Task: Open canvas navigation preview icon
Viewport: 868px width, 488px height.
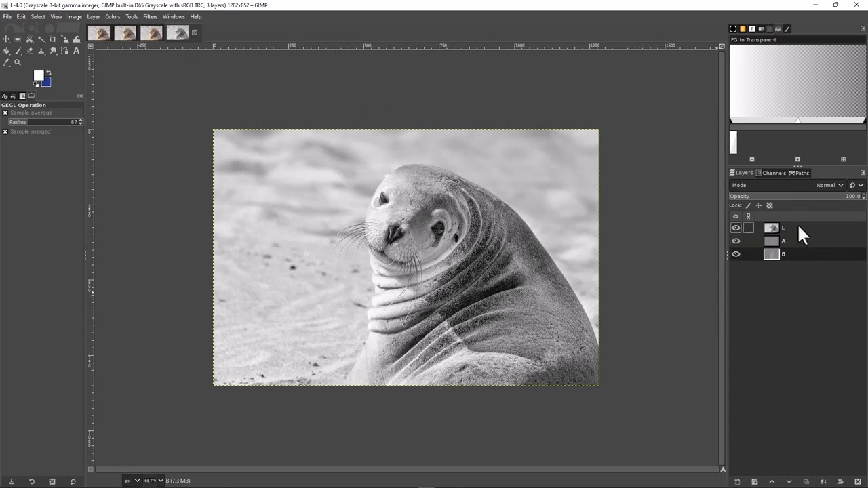Action: coord(722,469)
